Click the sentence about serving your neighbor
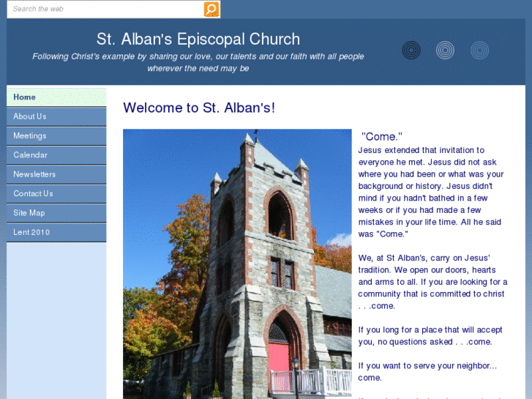532x399 pixels. point(427,371)
